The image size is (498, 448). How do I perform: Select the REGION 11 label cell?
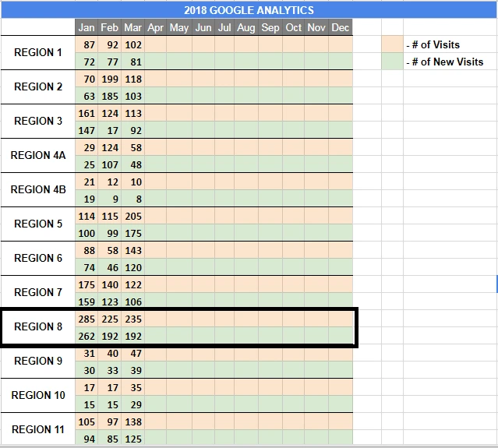(38, 429)
